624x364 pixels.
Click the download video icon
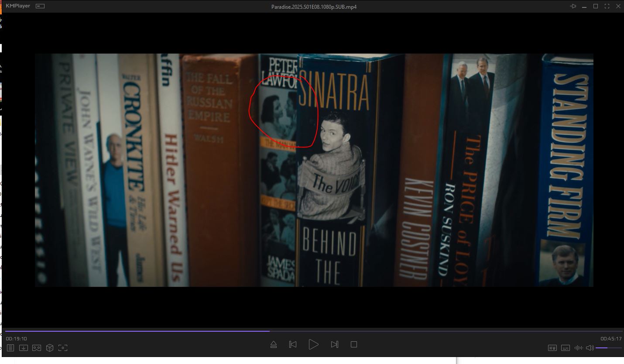click(24, 348)
